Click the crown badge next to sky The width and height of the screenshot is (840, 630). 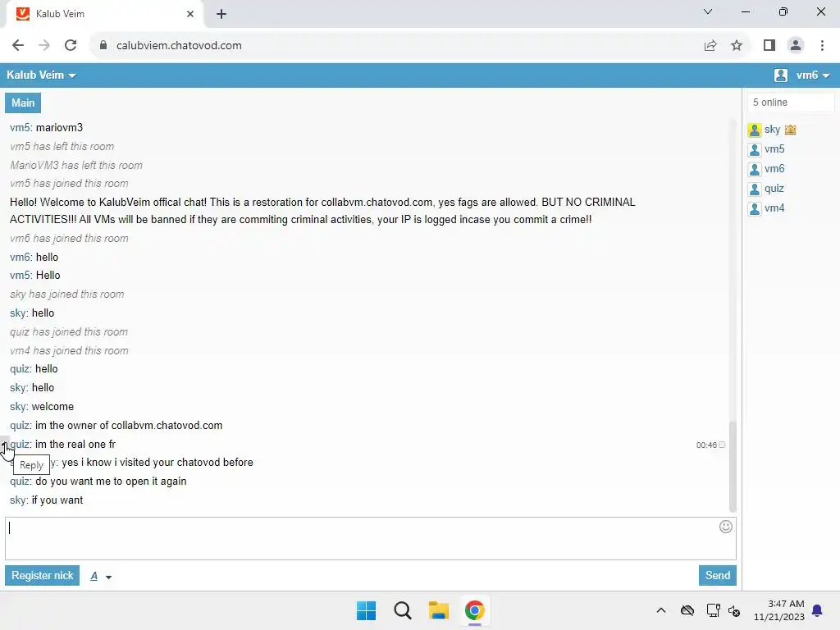[x=790, y=130]
